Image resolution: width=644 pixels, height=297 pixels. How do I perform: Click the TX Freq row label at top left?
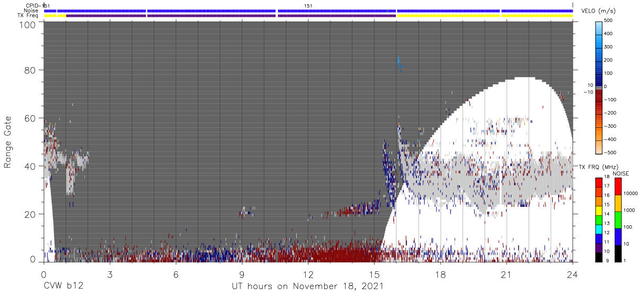point(29,15)
